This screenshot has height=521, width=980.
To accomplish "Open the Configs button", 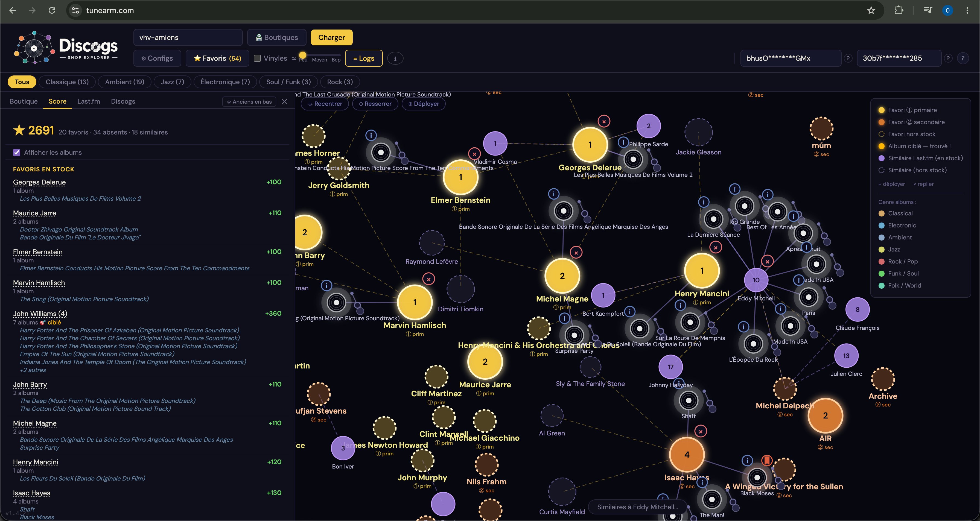I will (157, 58).
